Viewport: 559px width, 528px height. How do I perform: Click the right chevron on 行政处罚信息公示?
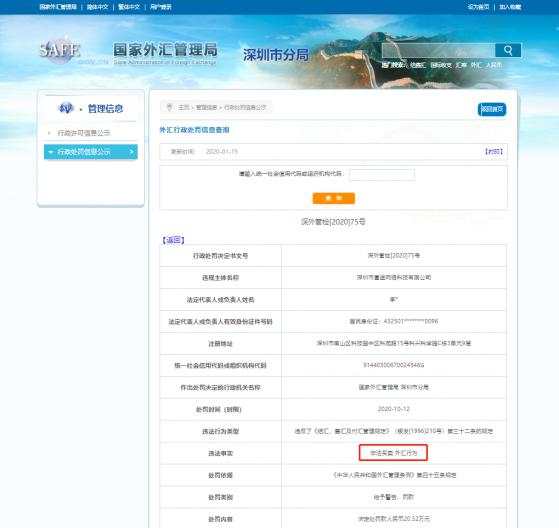pyautogui.click(x=132, y=152)
